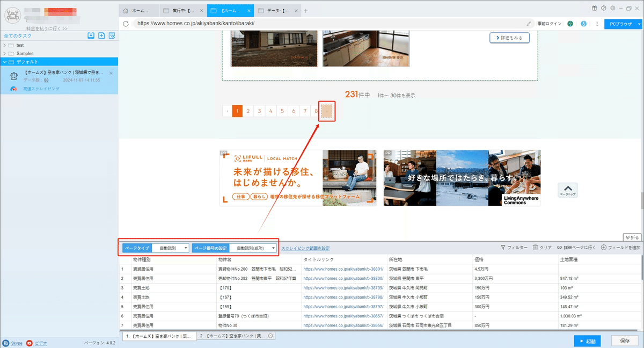Close the データ tab
The image size is (644, 348).
click(x=297, y=10)
